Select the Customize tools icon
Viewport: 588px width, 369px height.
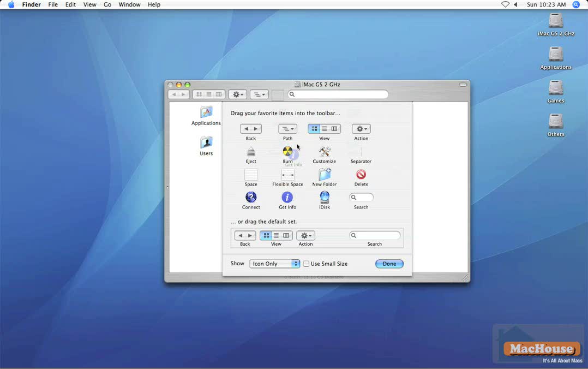(x=325, y=152)
